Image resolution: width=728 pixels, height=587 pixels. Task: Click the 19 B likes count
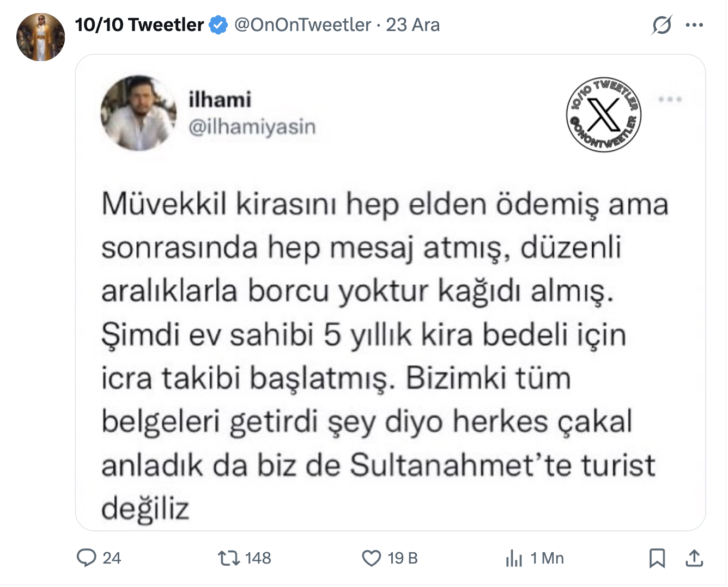pyautogui.click(x=403, y=558)
